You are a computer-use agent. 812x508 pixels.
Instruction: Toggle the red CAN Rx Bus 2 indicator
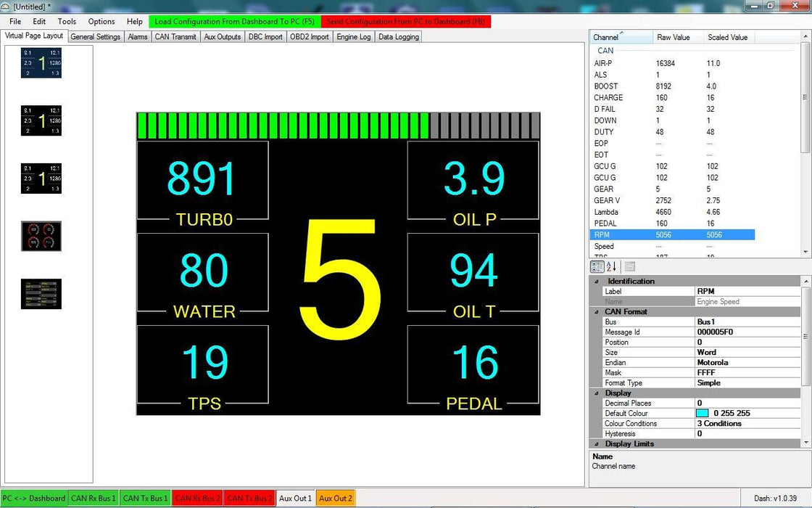[x=197, y=498]
